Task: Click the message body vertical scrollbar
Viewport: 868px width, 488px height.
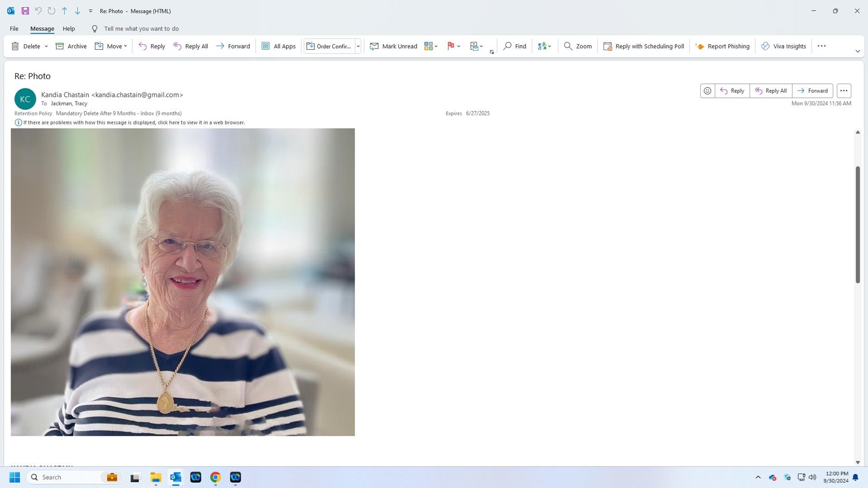Action: point(857,225)
